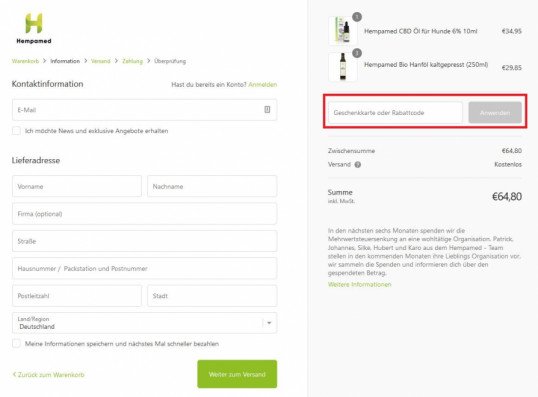Toggle the news and exclusive offers checkbox
This screenshot has width=538, height=397.
(16, 131)
